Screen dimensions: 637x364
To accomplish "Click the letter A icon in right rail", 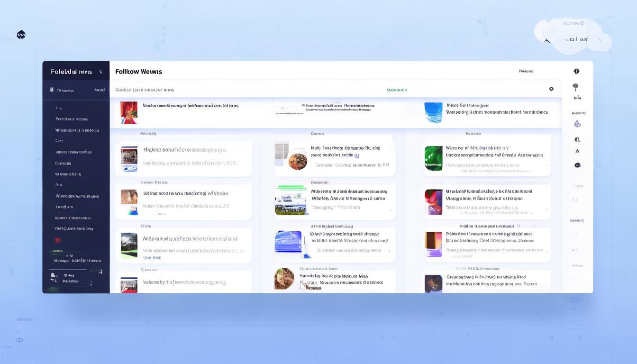I will 577,151.
